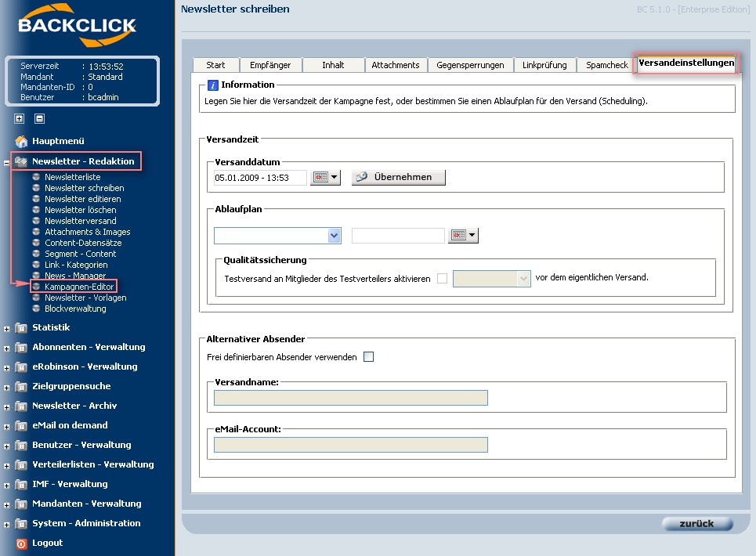The width and height of the screenshot is (756, 556).
Task: Click the Newsletter - Redaktion folder icon
Action: click(x=20, y=161)
